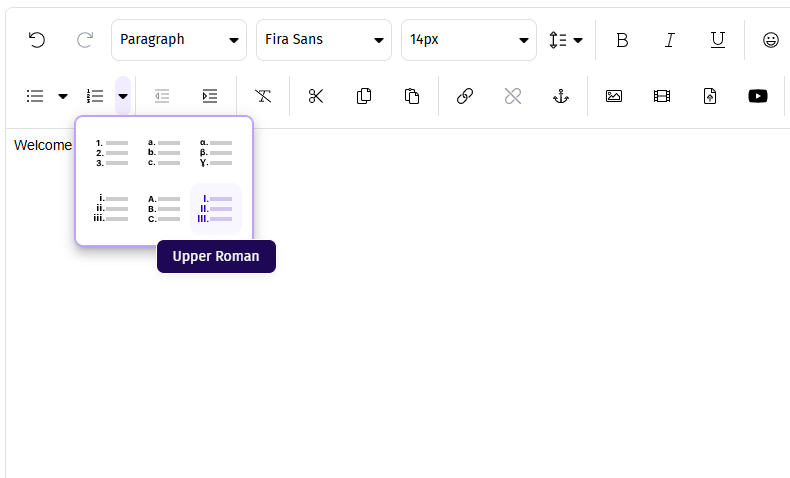The height and width of the screenshot is (478, 790).
Task: Click the Copy icon
Action: (x=364, y=96)
